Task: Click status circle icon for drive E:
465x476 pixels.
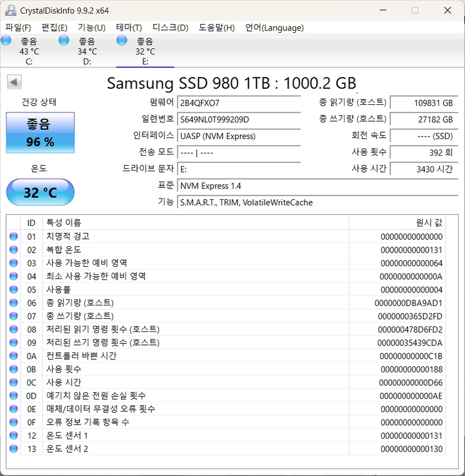Action: point(122,40)
